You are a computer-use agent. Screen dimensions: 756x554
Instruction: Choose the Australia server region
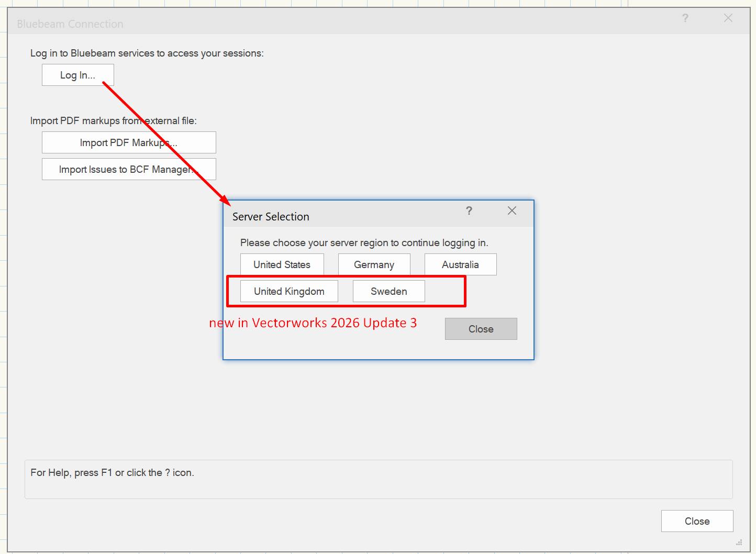(460, 264)
